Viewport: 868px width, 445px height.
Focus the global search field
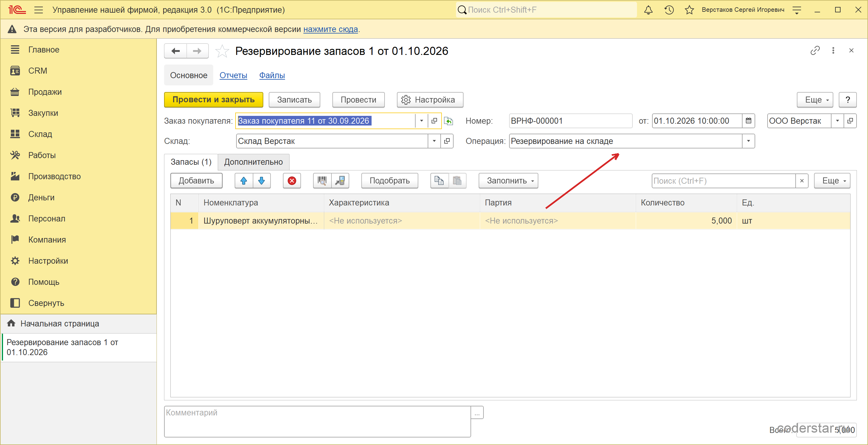click(x=546, y=10)
